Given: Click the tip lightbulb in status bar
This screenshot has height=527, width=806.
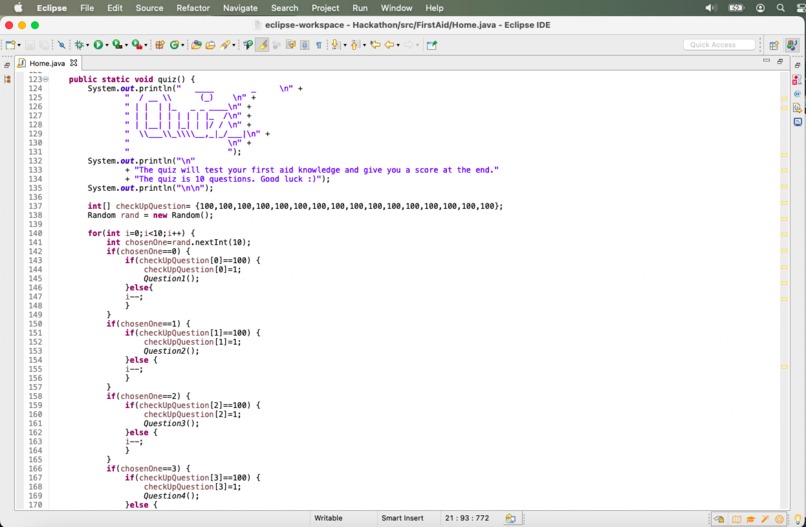Looking at the screenshot, I should coord(798,519).
